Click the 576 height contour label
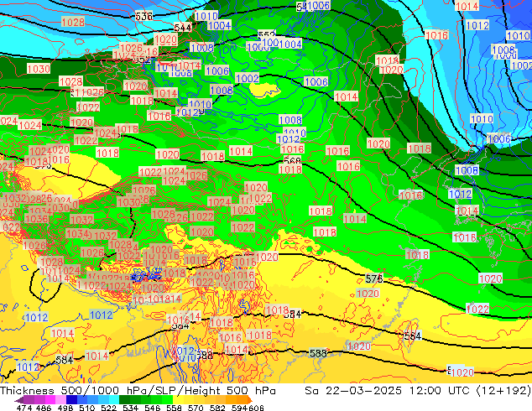This screenshot has width=532, height=411. pos(374,278)
